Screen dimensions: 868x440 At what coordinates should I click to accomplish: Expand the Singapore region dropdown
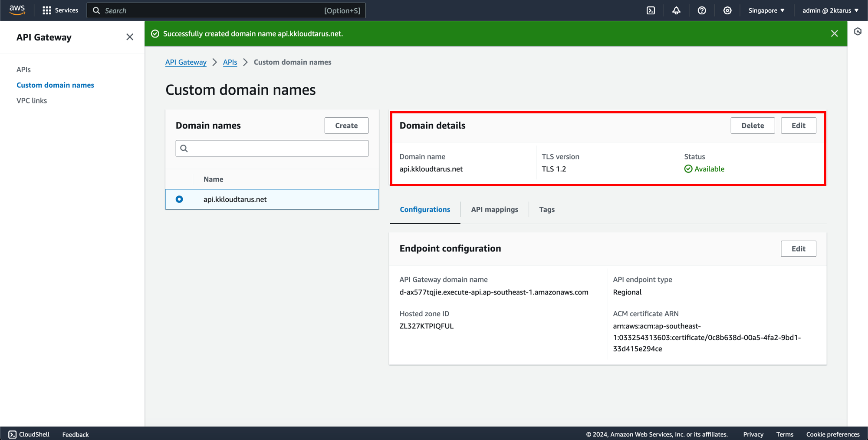coord(766,10)
